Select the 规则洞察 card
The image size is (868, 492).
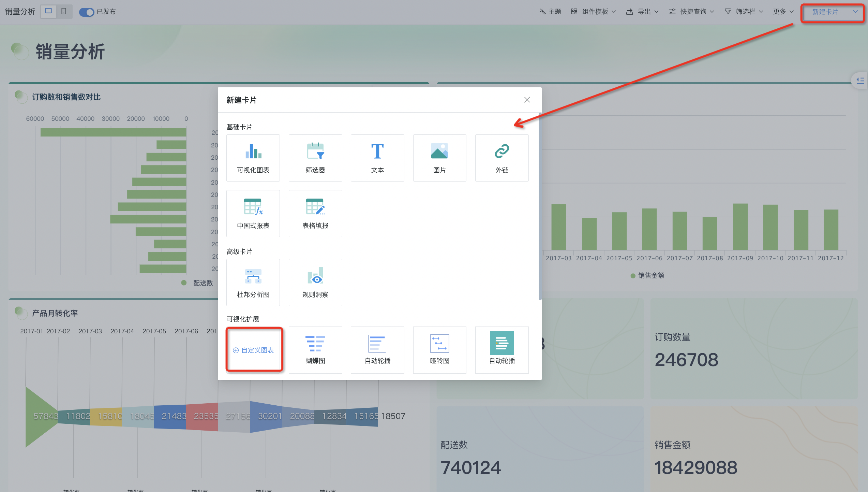[x=315, y=282]
